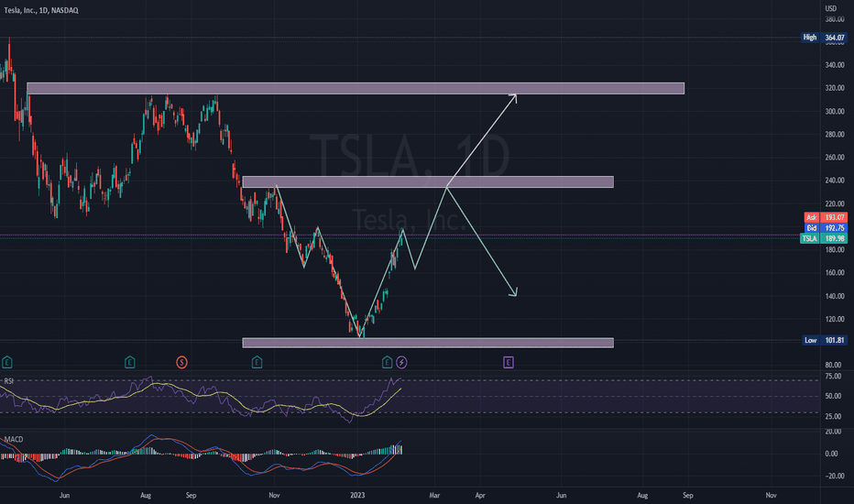
Task: Click the 220.00 price axis value
Action: (835, 203)
